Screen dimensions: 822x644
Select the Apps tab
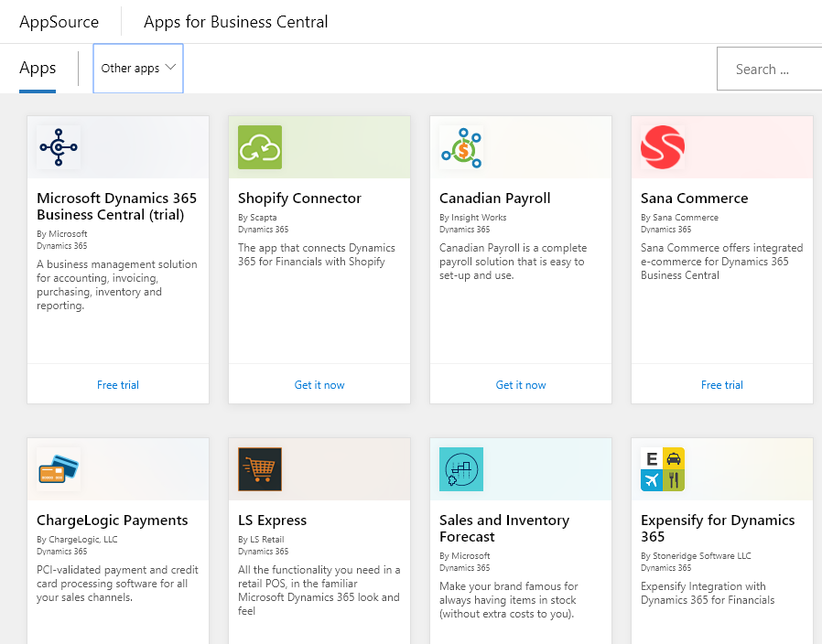click(38, 68)
